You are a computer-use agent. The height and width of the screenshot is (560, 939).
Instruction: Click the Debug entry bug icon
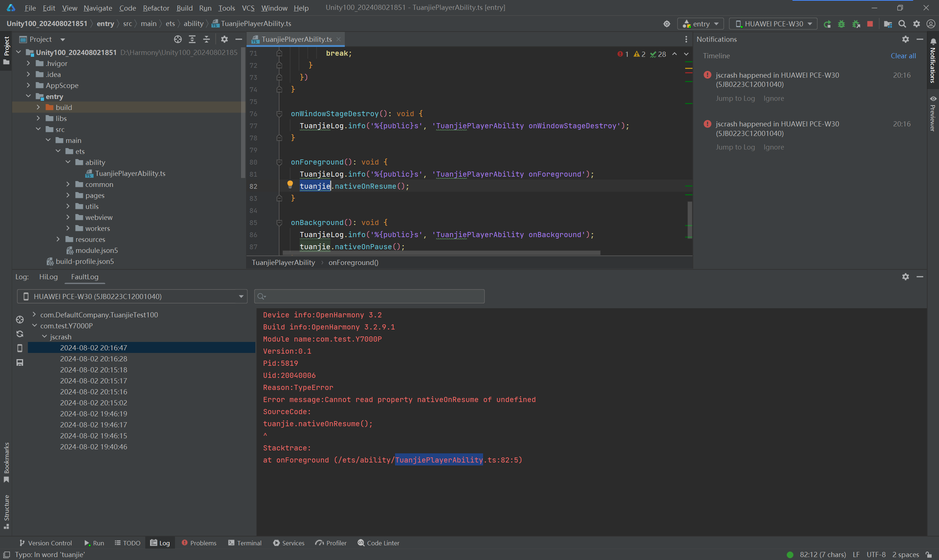(x=841, y=24)
